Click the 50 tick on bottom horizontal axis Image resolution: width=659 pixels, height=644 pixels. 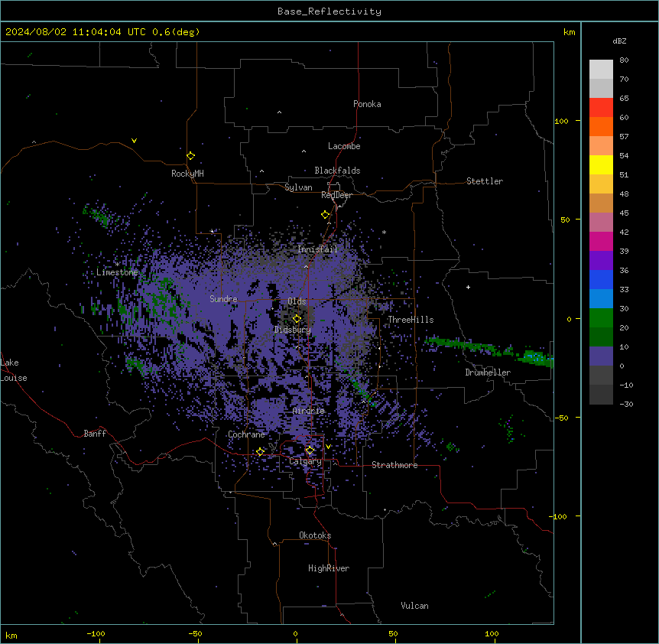(x=393, y=633)
